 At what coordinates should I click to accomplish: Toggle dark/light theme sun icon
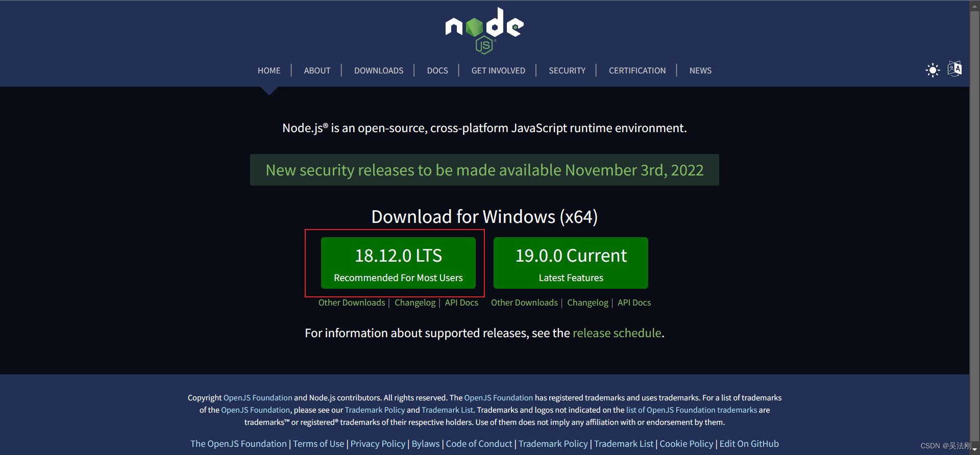933,70
